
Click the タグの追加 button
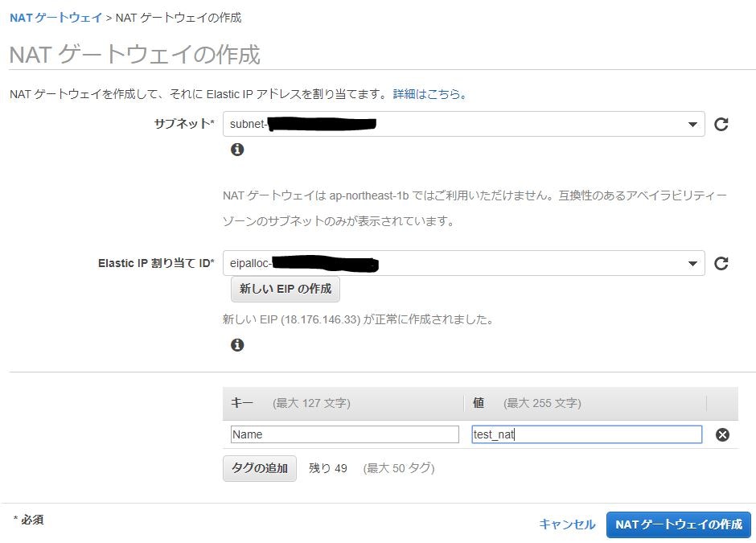(x=260, y=468)
